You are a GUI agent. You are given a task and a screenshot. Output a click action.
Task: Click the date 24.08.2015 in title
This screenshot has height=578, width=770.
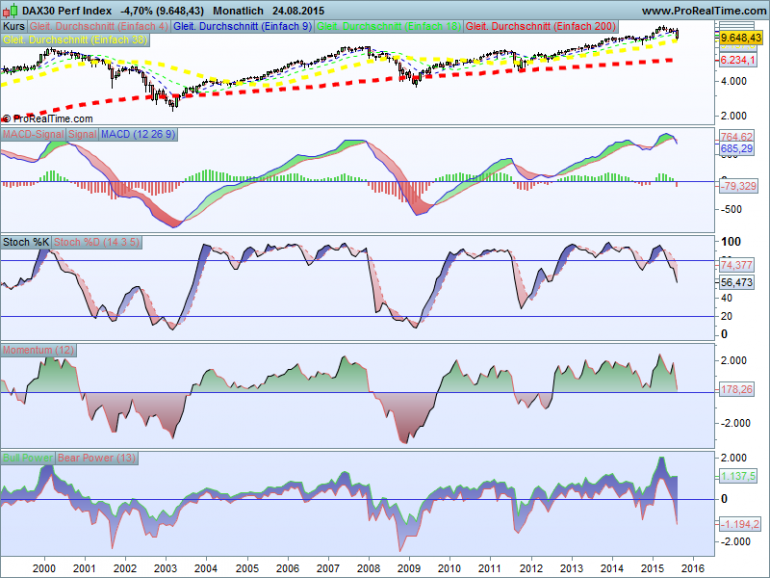point(299,10)
